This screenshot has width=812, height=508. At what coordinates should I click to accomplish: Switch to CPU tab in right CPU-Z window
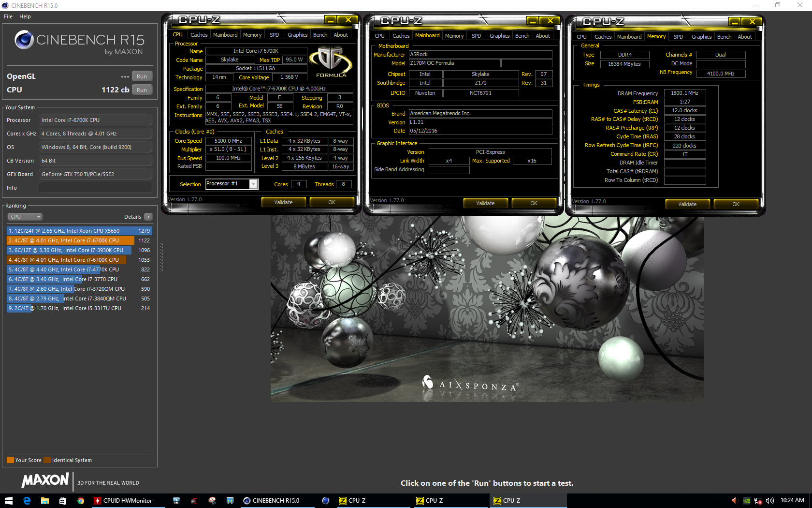pos(581,37)
